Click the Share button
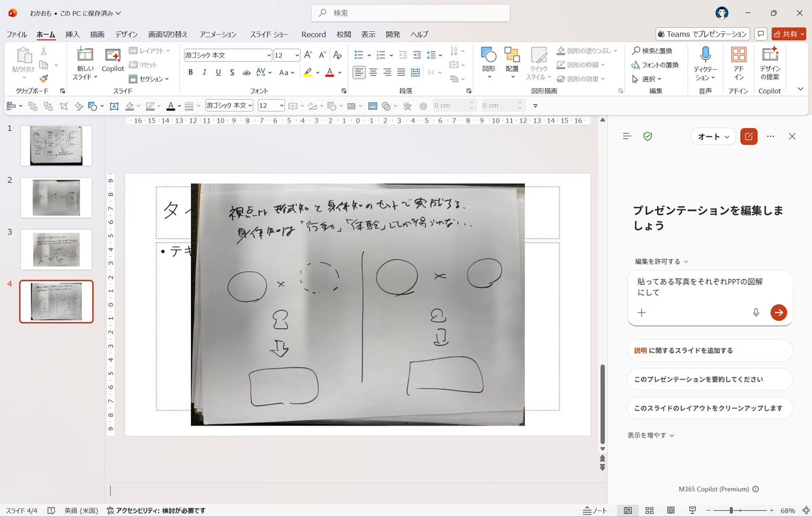Screen dimensions: 812x517 coord(789,34)
